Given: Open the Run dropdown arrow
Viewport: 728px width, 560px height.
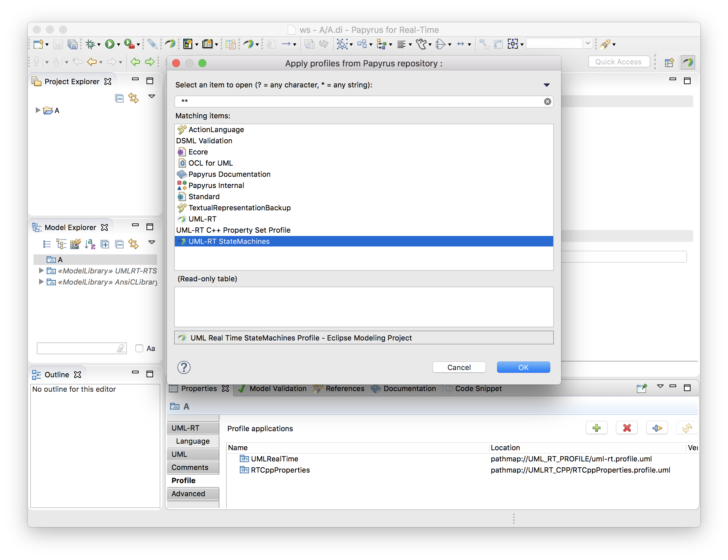Looking at the screenshot, I should point(118,45).
